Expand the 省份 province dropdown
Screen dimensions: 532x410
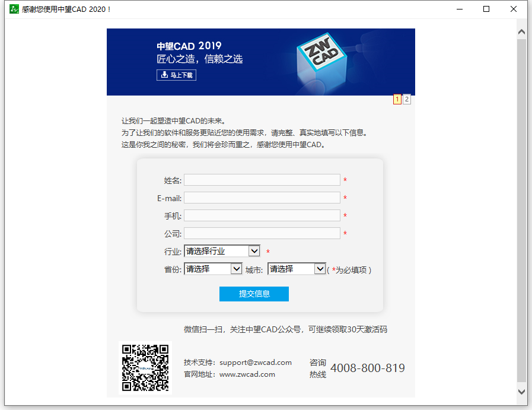tap(213, 269)
